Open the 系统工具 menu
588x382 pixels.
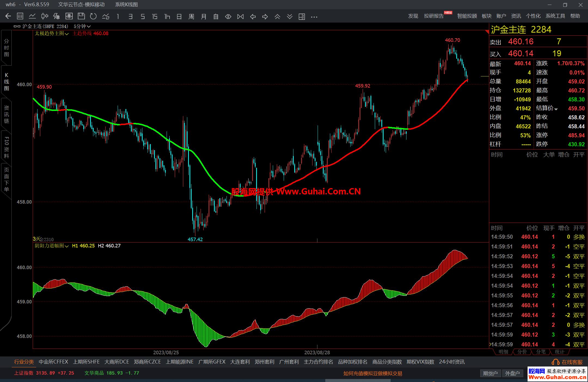tap(555, 16)
